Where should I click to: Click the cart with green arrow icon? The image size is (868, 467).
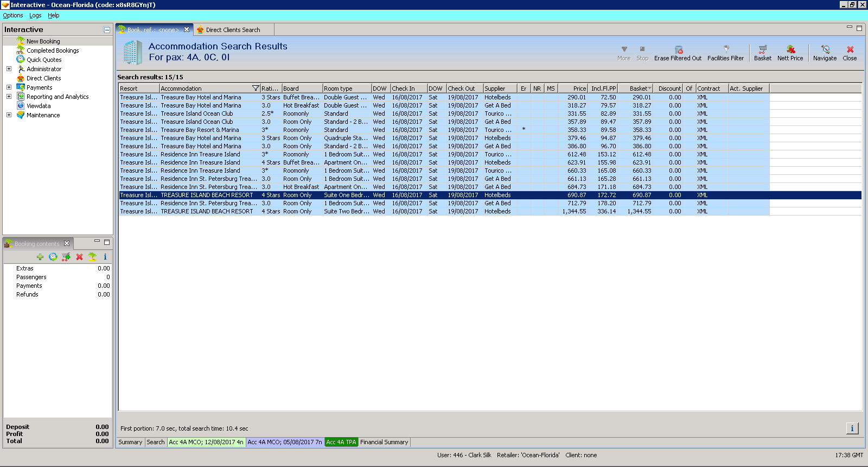[66, 257]
